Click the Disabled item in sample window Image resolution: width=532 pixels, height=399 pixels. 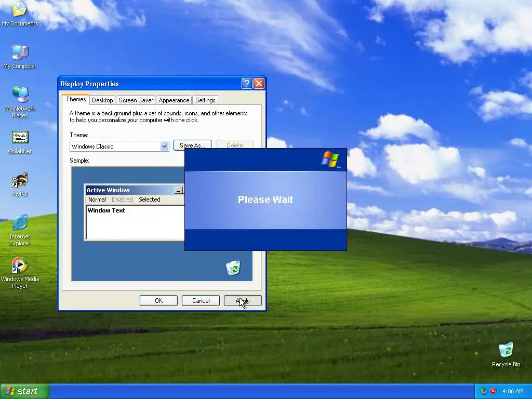coord(122,199)
